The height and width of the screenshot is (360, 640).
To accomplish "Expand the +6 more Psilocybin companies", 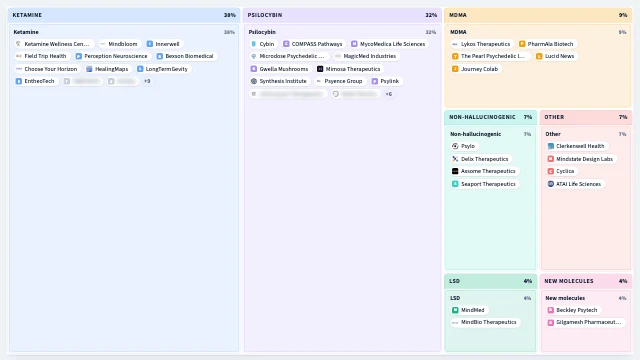I will tap(389, 94).
